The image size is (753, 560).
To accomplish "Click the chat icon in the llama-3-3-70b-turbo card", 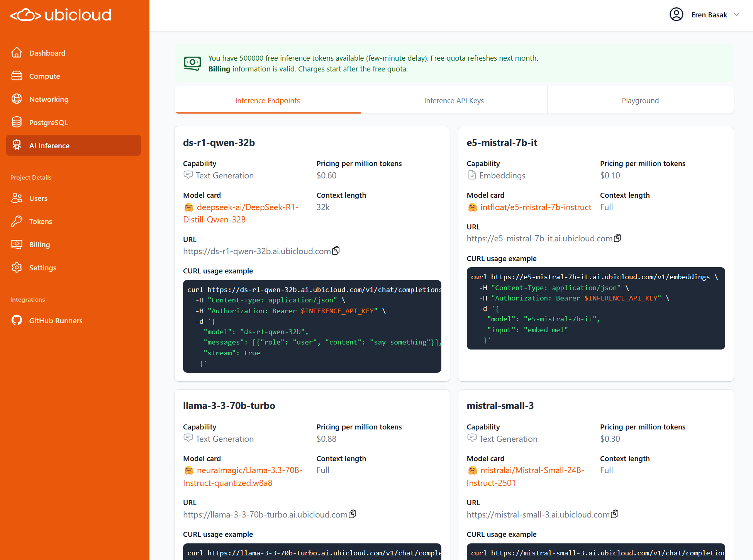I will pyautogui.click(x=188, y=438).
